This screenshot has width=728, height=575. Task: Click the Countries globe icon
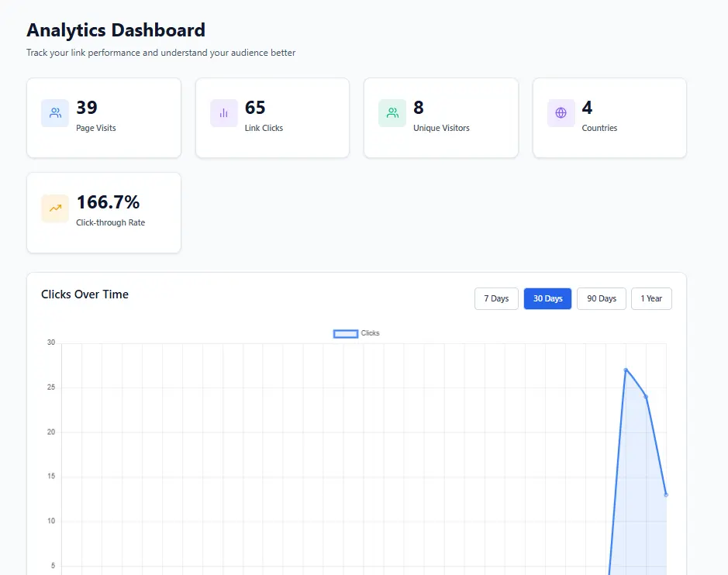[561, 113]
